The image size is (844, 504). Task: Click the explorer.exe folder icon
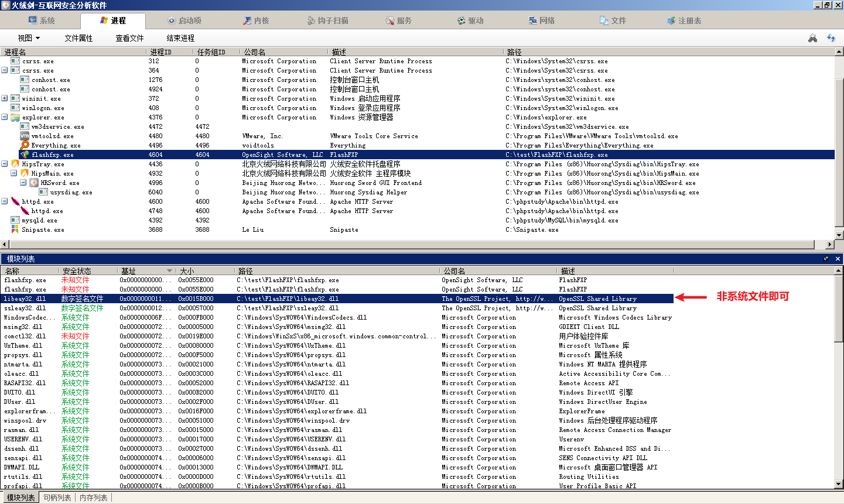[15, 117]
